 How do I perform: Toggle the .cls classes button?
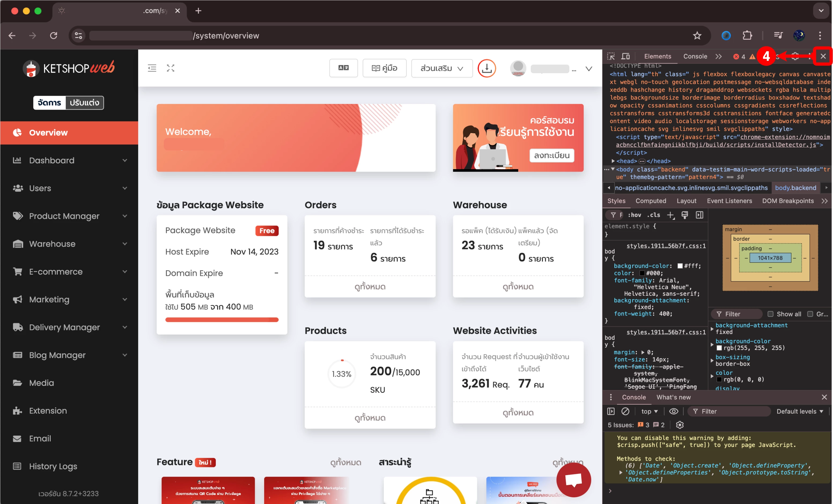pyautogui.click(x=654, y=215)
